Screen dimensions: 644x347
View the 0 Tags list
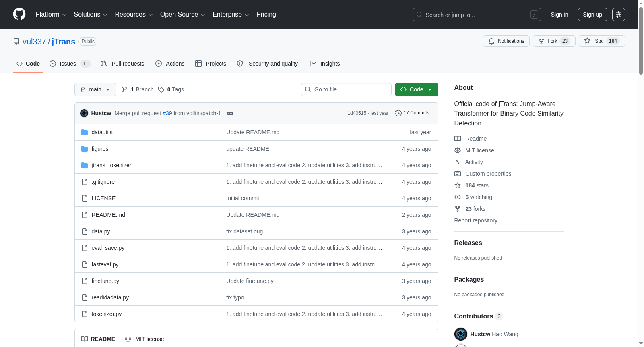[171, 89]
